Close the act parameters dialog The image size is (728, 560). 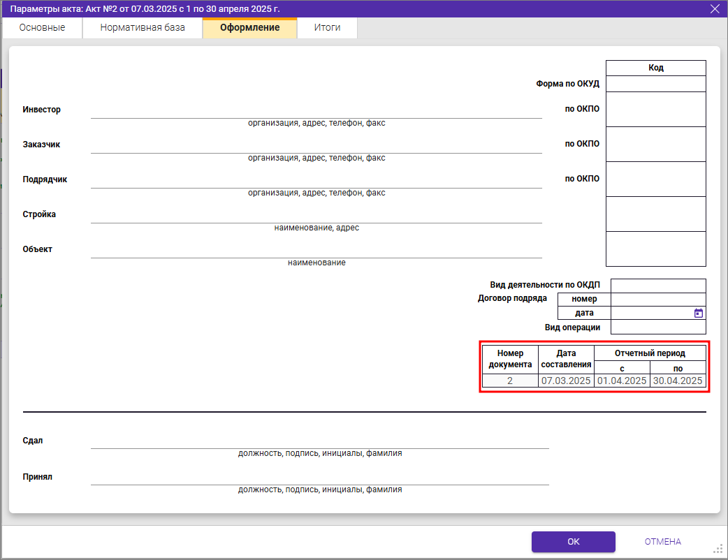click(714, 8)
